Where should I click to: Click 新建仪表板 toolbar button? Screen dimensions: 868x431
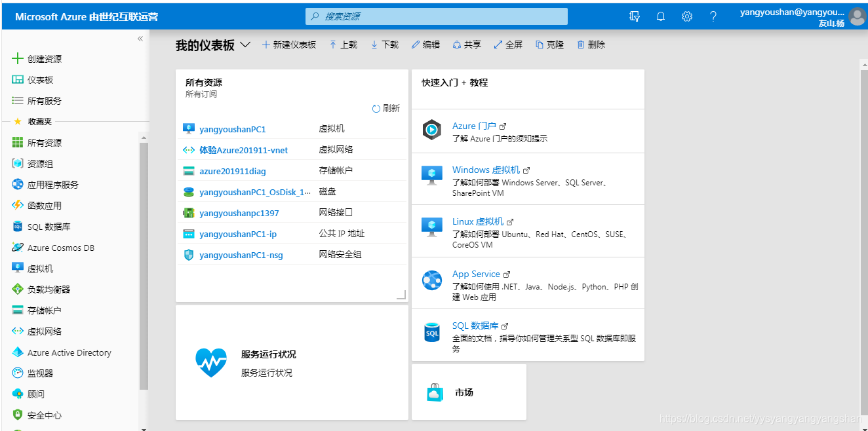[289, 45]
